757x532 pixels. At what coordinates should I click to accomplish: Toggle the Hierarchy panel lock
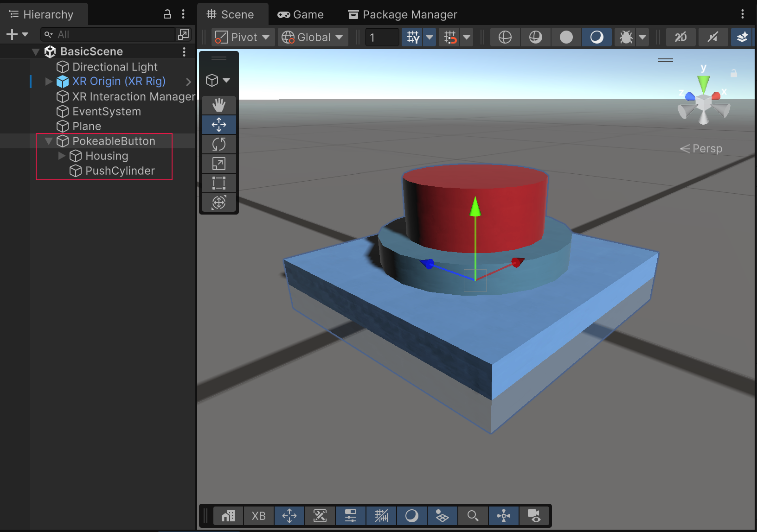[167, 14]
